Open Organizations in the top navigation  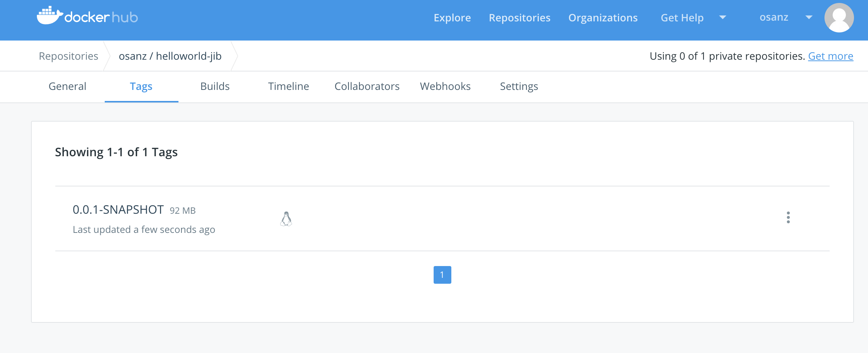coord(603,18)
